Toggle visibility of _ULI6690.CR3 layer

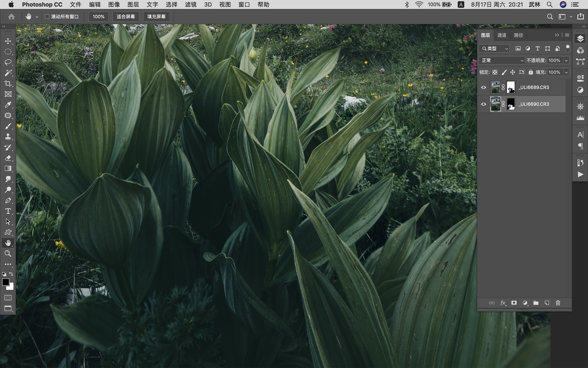(x=484, y=104)
